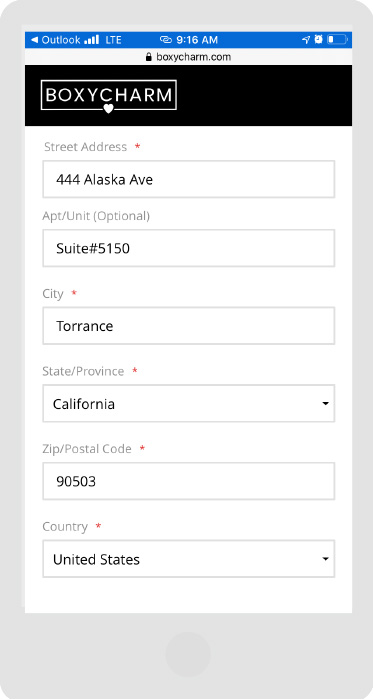Click the arrow on the California dropdown
The height and width of the screenshot is (699, 373).
[x=325, y=403]
